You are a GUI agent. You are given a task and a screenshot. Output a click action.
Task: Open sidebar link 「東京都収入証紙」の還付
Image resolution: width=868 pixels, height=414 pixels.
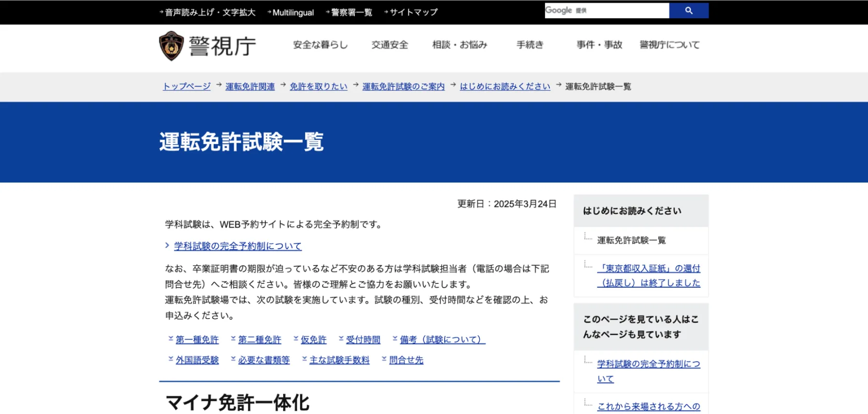coord(649,276)
